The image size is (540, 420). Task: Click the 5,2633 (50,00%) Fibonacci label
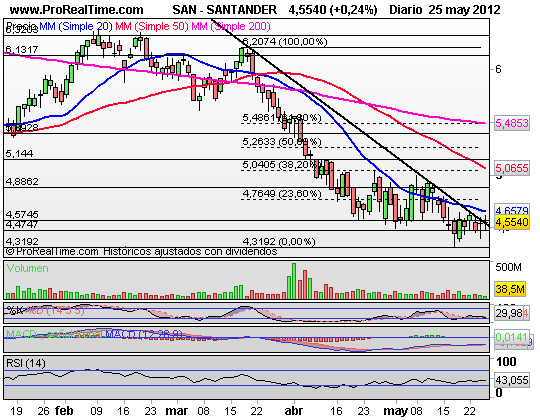pos(282,141)
